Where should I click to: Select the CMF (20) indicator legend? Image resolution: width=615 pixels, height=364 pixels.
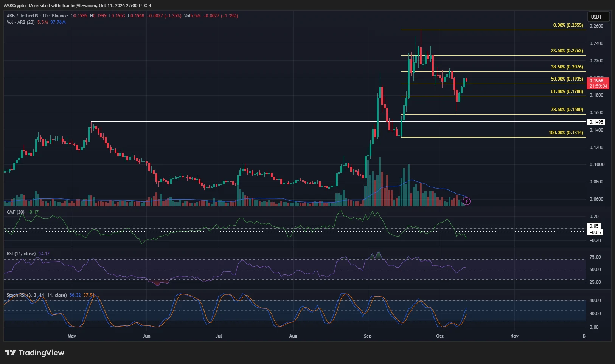coord(16,212)
